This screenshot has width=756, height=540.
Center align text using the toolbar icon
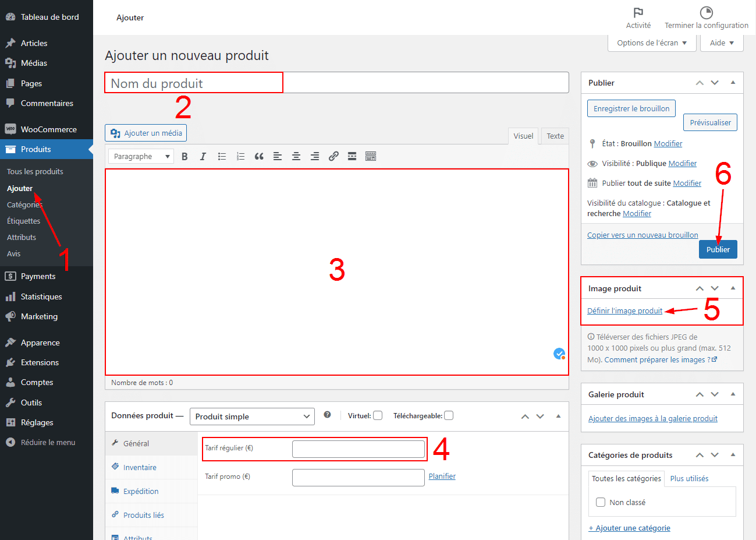(x=296, y=156)
